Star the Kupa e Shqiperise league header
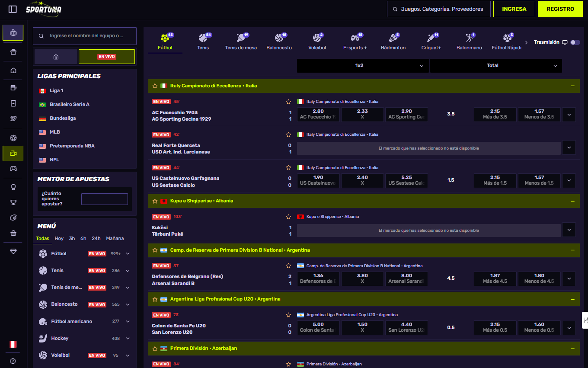Screen dimensions: 588x368 pyautogui.click(x=155, y=201)
